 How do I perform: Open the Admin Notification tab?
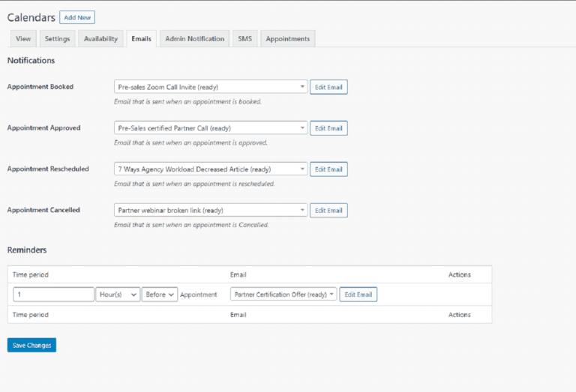[x=194, y=39]
